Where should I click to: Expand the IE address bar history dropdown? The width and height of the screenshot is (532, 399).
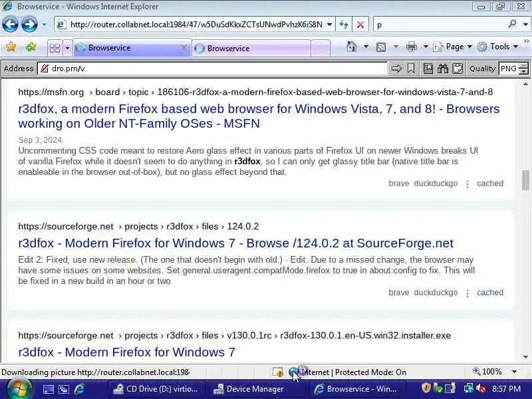(x=329, y=25)
